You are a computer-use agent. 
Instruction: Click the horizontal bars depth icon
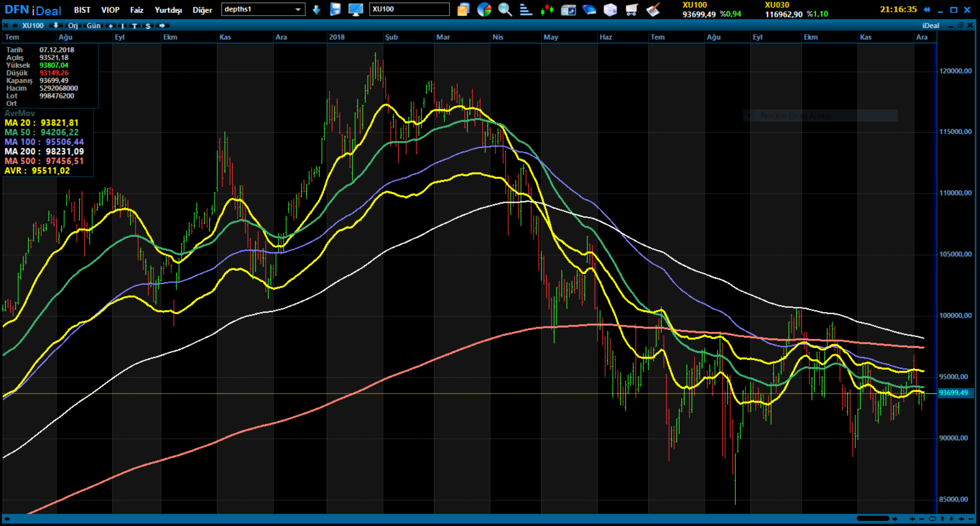tap(526, 9)
